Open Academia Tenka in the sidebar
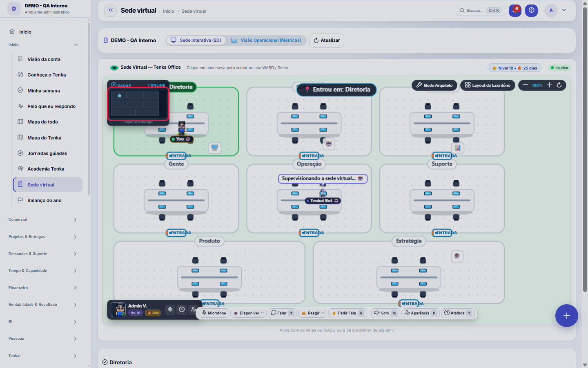 point(48,169)
